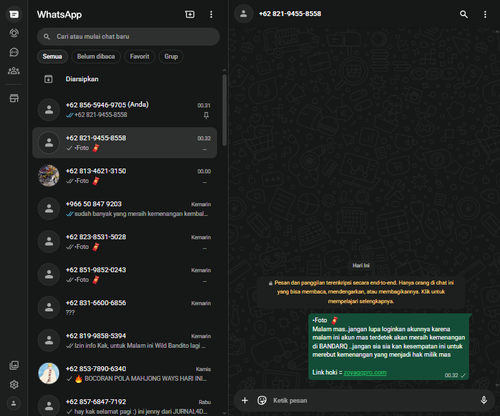Open the chat list menu with three dots

click(x=211, y=14)
